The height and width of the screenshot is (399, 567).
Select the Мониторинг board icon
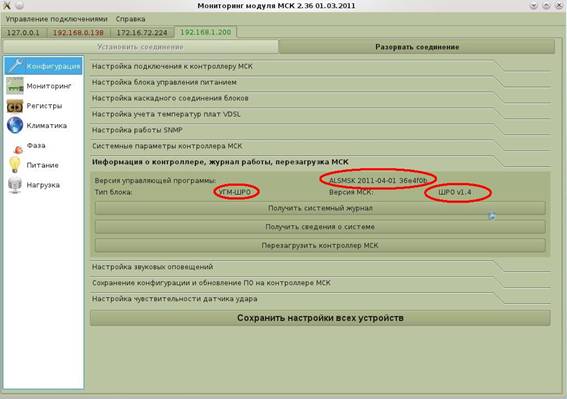pos(15,86)
